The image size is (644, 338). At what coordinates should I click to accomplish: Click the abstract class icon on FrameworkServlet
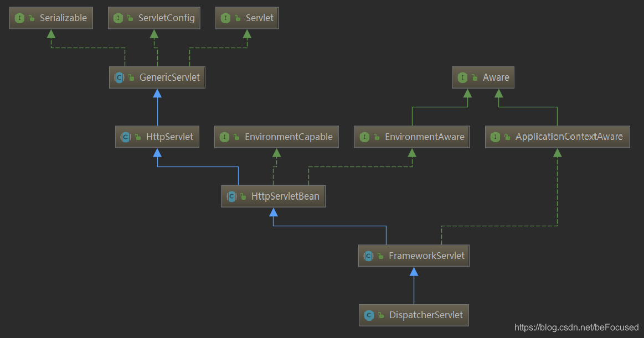(368, 256)
